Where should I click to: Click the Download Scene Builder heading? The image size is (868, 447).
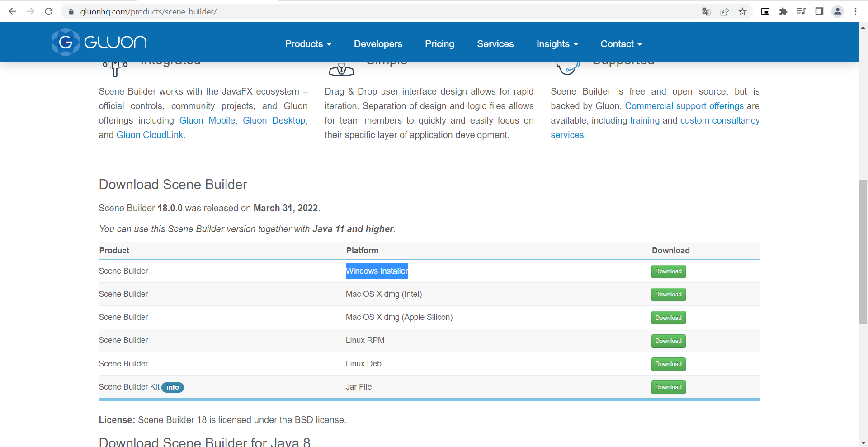[173, 185]
